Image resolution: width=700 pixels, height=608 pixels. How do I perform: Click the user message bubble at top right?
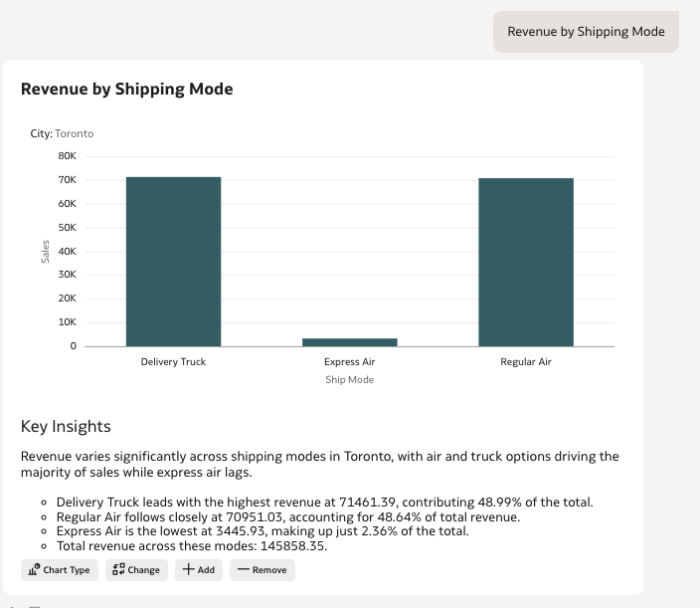tap(586, 32)
